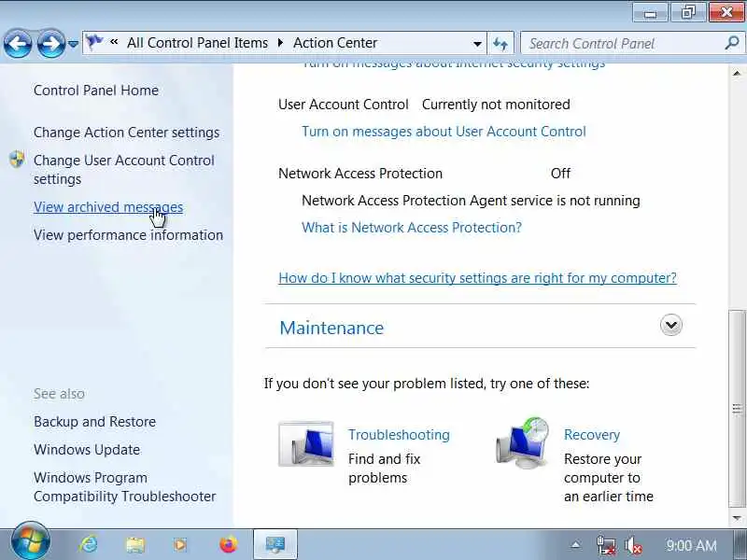Expand breadcrumb arrow before Action Center
The width and height of the screenshot is (747, 560).
[x=281, y=43]
